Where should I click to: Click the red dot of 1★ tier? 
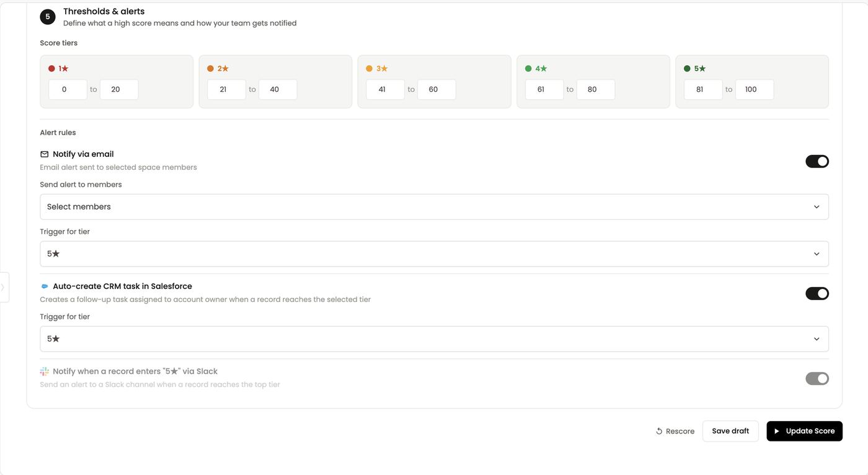pos(51,69)
